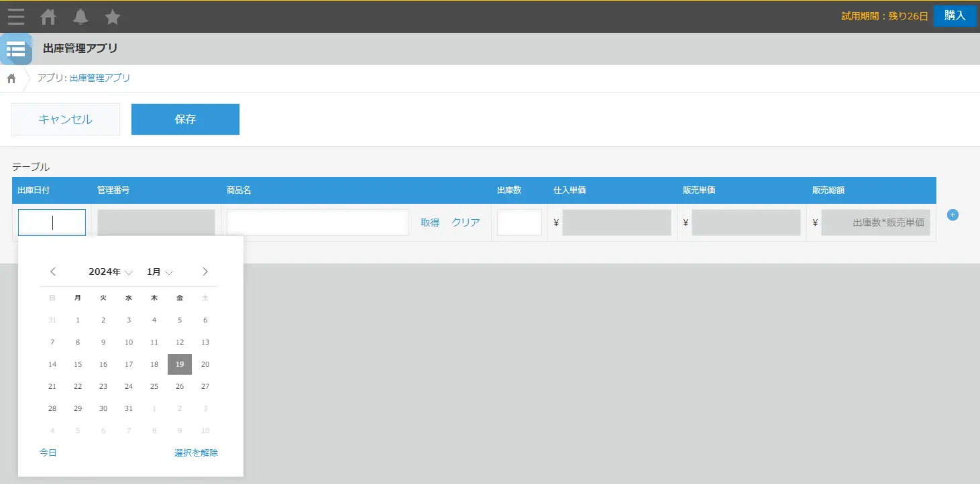Select January 1 in the calendar
Image resolution: width=980 pixels, height=484 pixels.
(78, 320)
